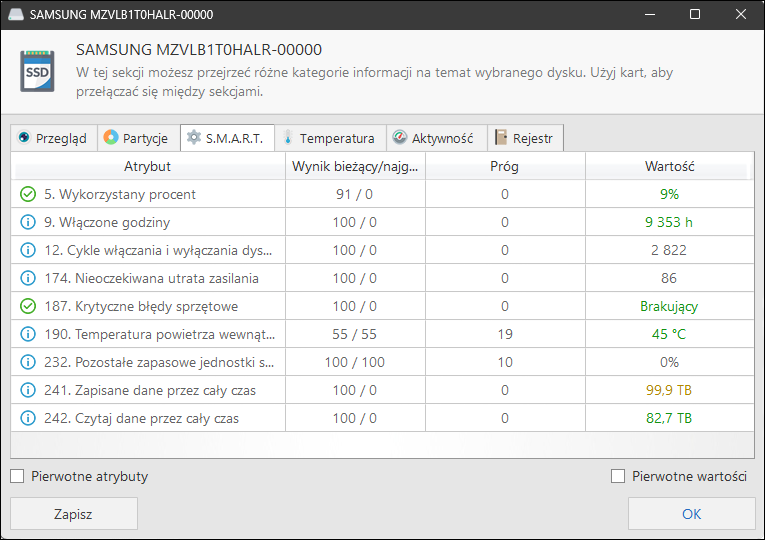Click info icon beside Czytaj dane row
The image size is (765, 540).
pos(27,418)
